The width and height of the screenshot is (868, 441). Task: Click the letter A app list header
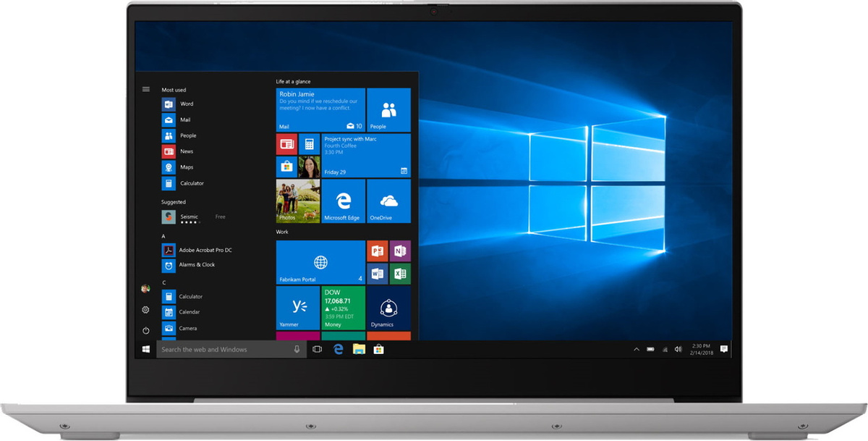[x=163, y=236]
